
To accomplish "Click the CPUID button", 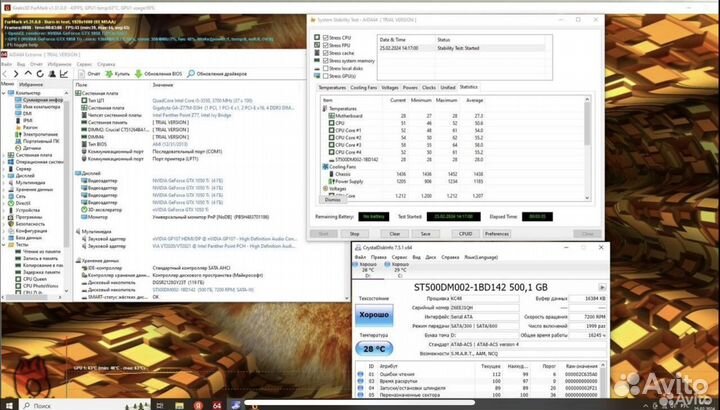I will click(x=465, y=233).
